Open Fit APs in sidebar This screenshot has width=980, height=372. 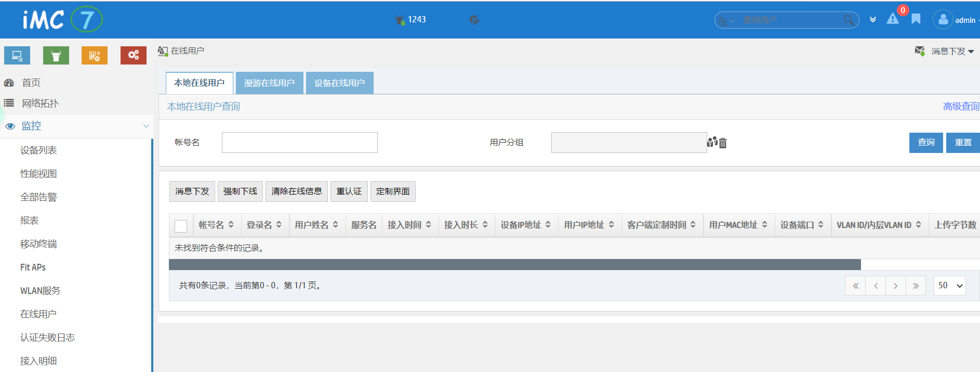[x=33, y=267]
